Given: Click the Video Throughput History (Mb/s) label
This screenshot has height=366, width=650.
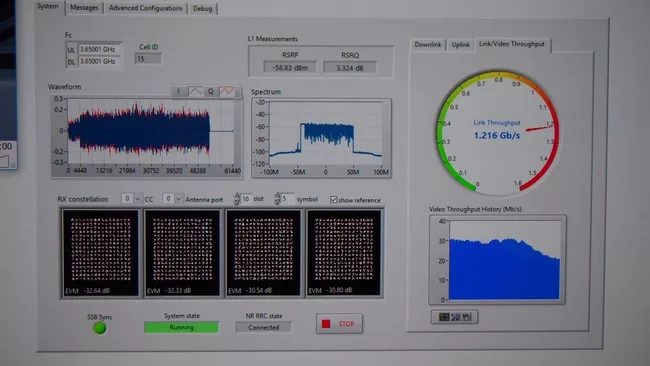Looking at the screenshot, I should tap(475, 209).
